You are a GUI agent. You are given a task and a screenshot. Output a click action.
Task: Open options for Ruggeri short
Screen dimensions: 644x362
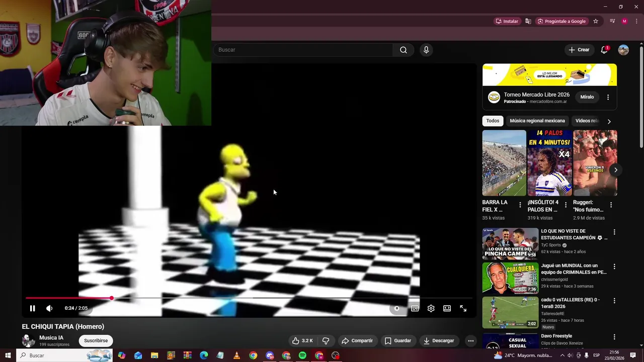click(x=611, y=205)
